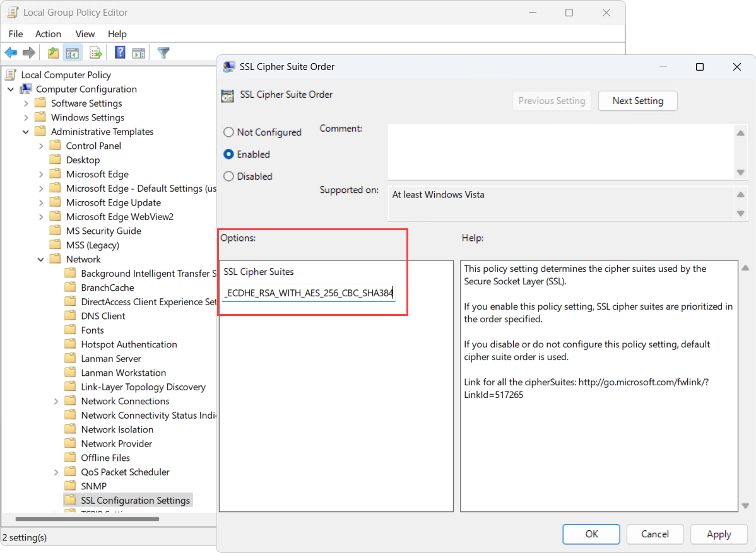Open the View menu

(85, 34)
